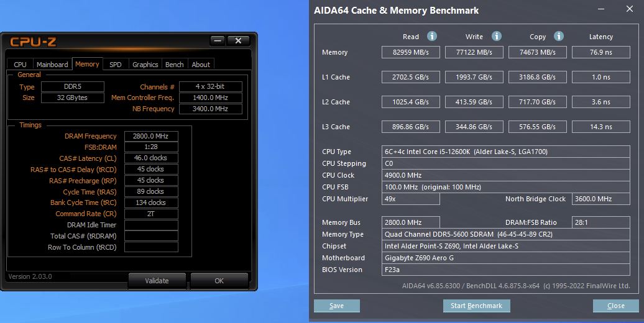This screenshot has height=323, width=644.
Task: Click the Bank Cycle Time field 134 clocks
Action: [x=151, y=202]
